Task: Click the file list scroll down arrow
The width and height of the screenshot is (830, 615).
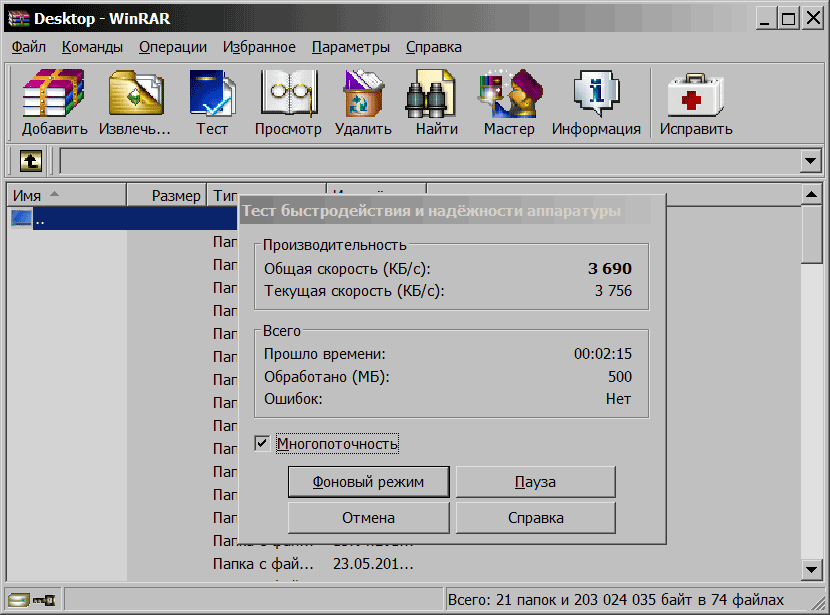Action: pos(812,569)
